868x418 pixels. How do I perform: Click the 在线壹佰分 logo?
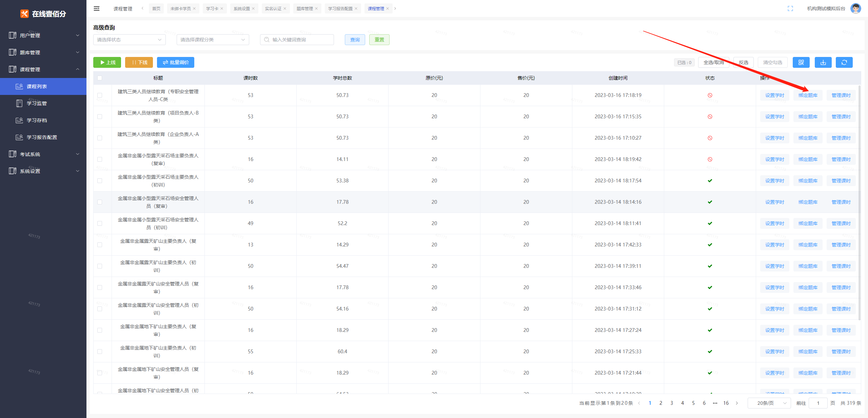pos(43,14)
